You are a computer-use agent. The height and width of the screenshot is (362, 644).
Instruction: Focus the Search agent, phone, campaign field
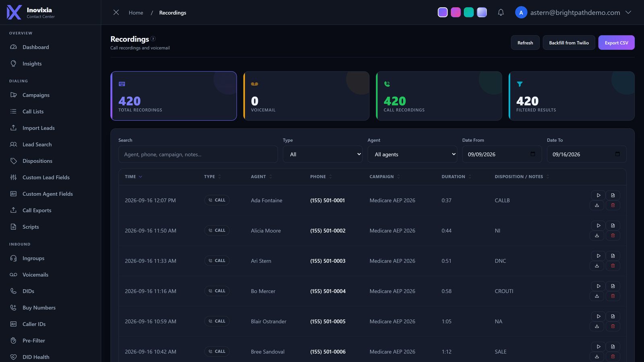[x=198, y=154]
